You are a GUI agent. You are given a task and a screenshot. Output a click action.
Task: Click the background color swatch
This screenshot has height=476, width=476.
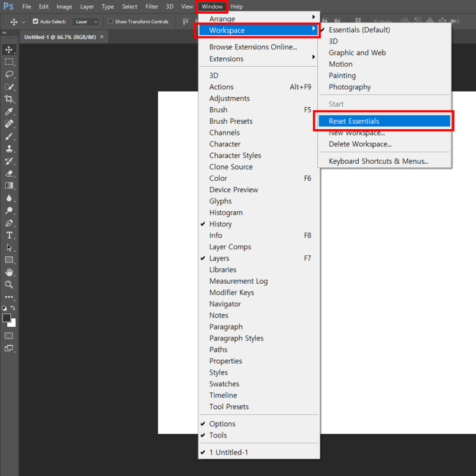pos(12,324)
